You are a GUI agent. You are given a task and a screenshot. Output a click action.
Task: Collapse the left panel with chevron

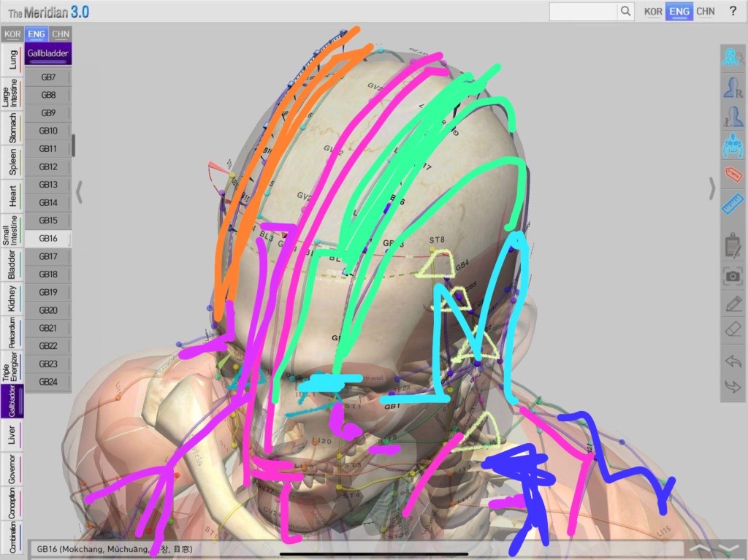79,192
